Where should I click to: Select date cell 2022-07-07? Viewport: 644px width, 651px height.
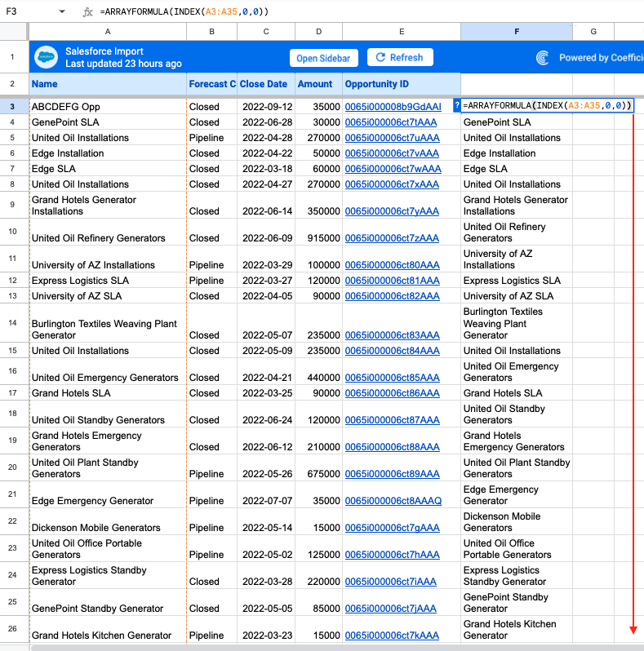(x=266, y=495)
